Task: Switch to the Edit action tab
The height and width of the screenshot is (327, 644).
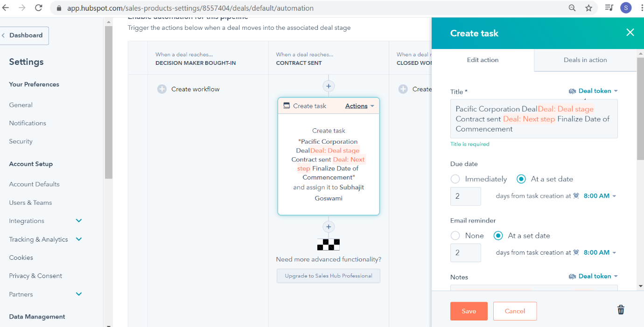Action: tap(483, 60)
